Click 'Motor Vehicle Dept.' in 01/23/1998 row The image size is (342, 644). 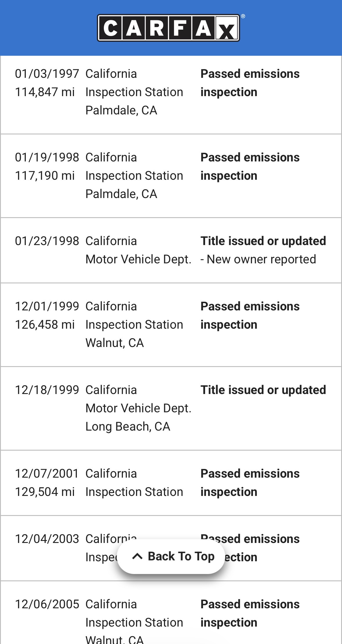(138, 259)
